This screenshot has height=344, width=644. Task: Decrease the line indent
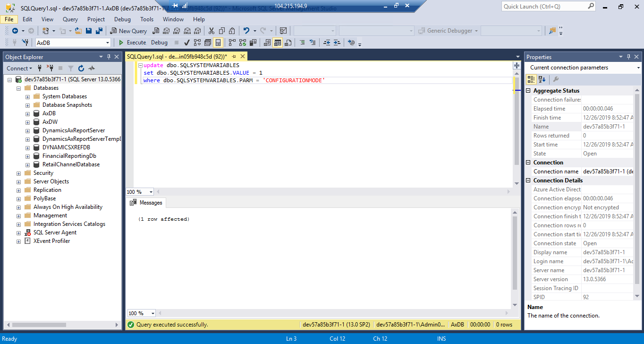point(327,43)
